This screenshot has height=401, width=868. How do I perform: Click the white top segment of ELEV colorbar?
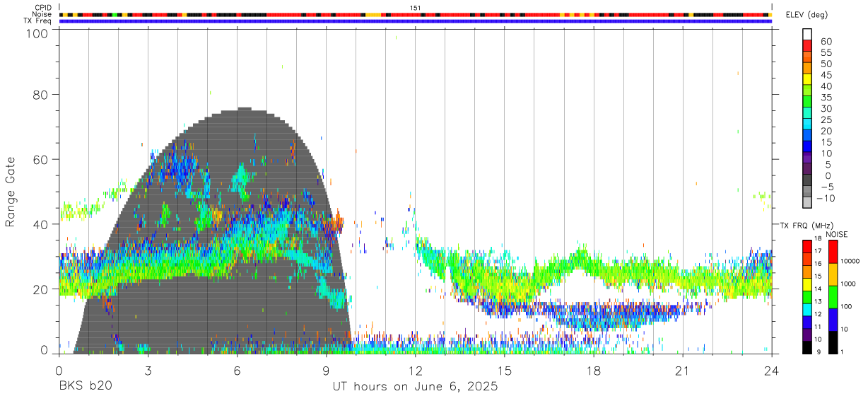click(x=807, y=35)
